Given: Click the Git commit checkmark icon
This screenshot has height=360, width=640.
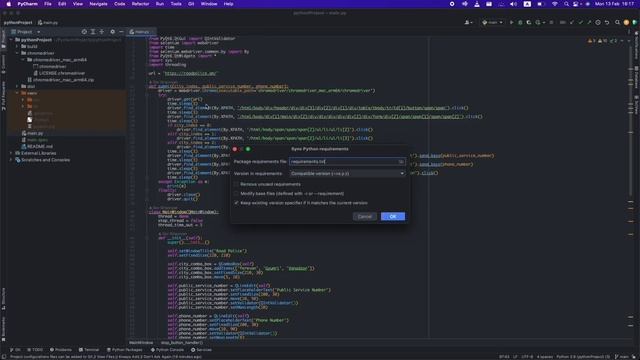Looking at the screenshot, I should pos(580,22).
